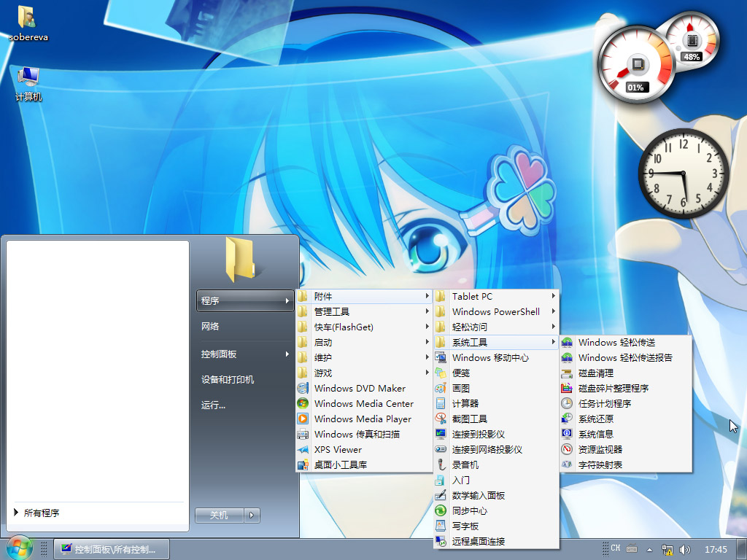
Task: Expand Tablet PC folder arrow
Action: (553, 296)
